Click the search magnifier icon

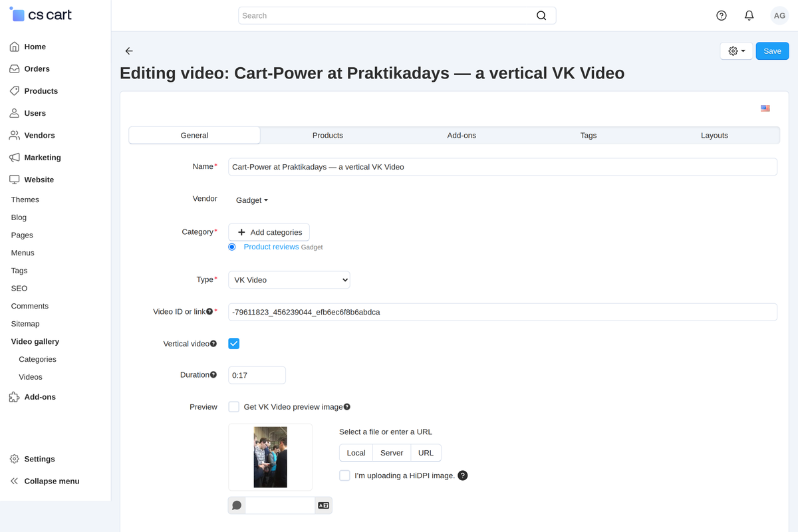541,16
